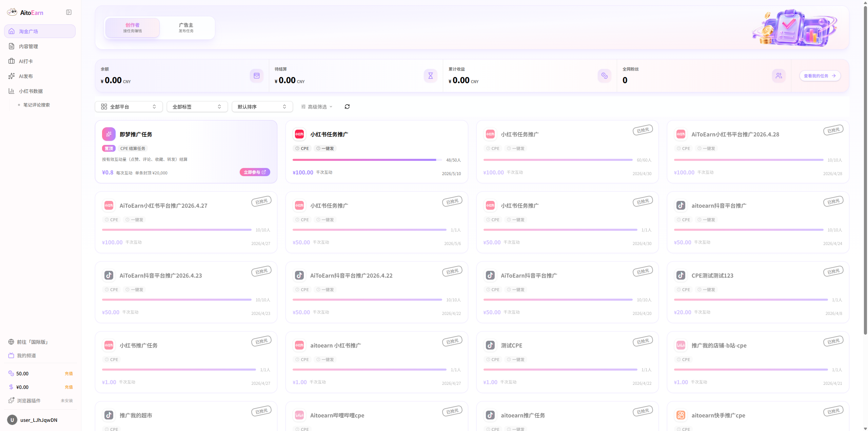The width and height of the screenshot is (868, 431).
Task: Click the 2026/5/10 deadline date
Action: (x=451, y=173)
